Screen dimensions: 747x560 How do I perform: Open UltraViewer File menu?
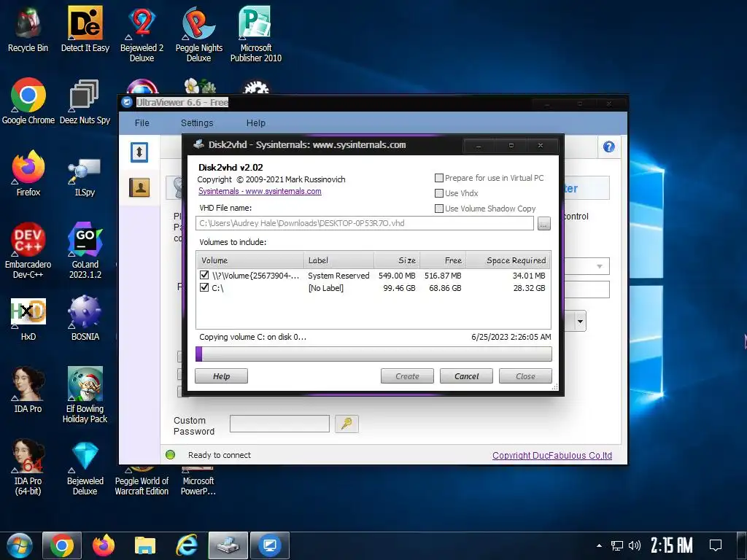point(142,122)
